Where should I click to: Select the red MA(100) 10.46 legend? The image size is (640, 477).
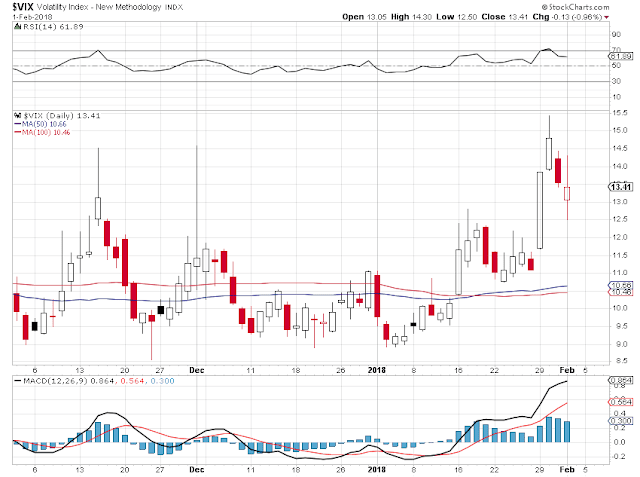42,132
